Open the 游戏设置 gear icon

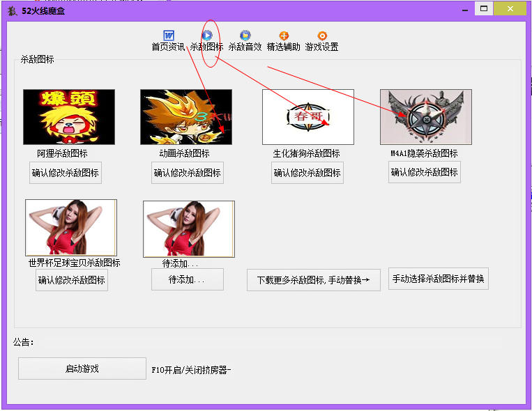coord(322,36)
